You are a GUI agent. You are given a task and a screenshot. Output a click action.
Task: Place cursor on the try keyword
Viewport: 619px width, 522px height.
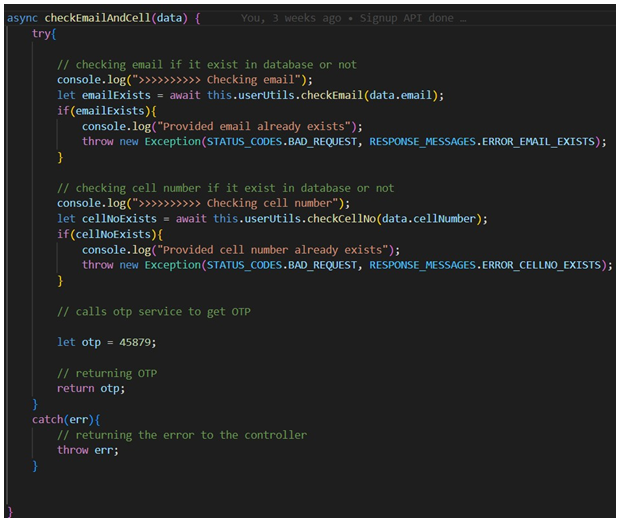coord(43,34)
